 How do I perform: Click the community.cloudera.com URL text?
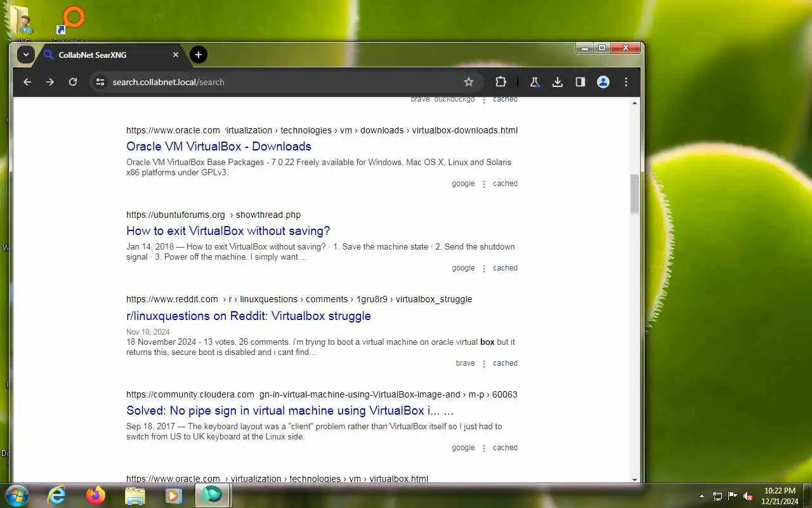pos(322,394)
